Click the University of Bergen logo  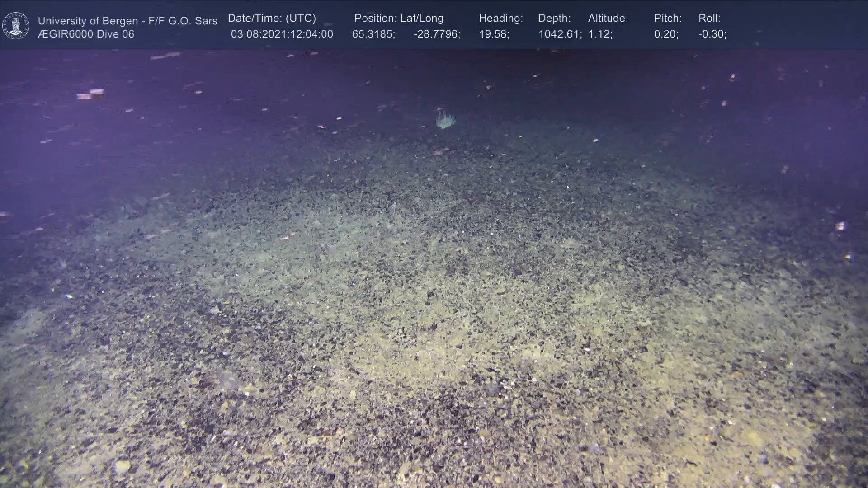tap(16, 26)
